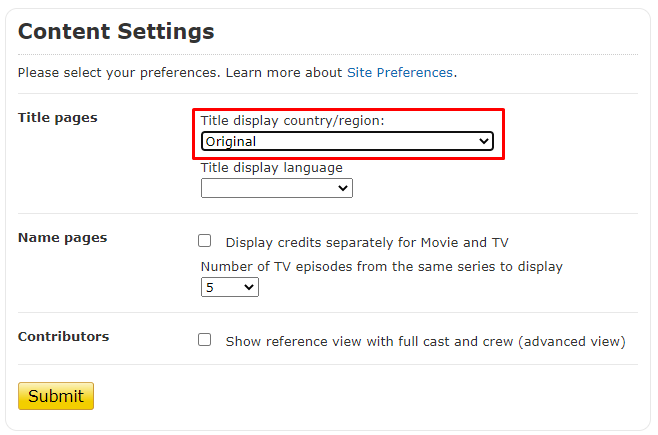This screenshot has height=435, width=658.
Task: Click the arrow on the empty language dropdown
Action: [343, 188]
